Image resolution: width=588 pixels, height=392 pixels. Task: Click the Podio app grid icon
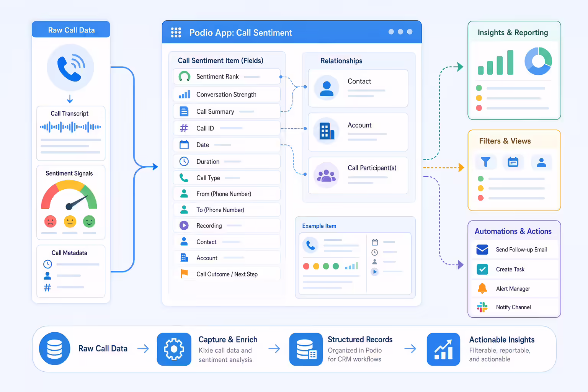[176, 33]
